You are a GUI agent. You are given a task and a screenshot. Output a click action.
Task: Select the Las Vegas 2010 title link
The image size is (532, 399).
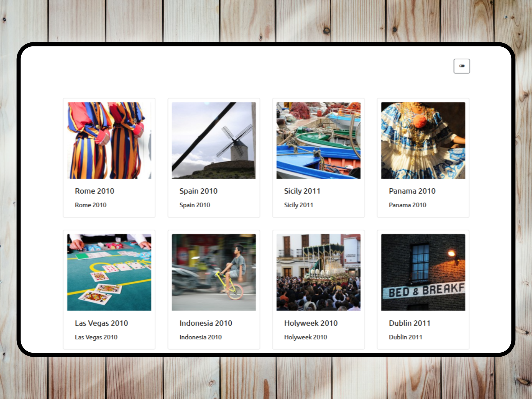click(101, 323)
